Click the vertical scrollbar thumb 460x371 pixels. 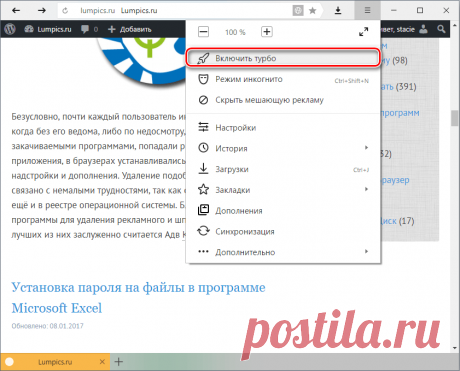(455, 118)
